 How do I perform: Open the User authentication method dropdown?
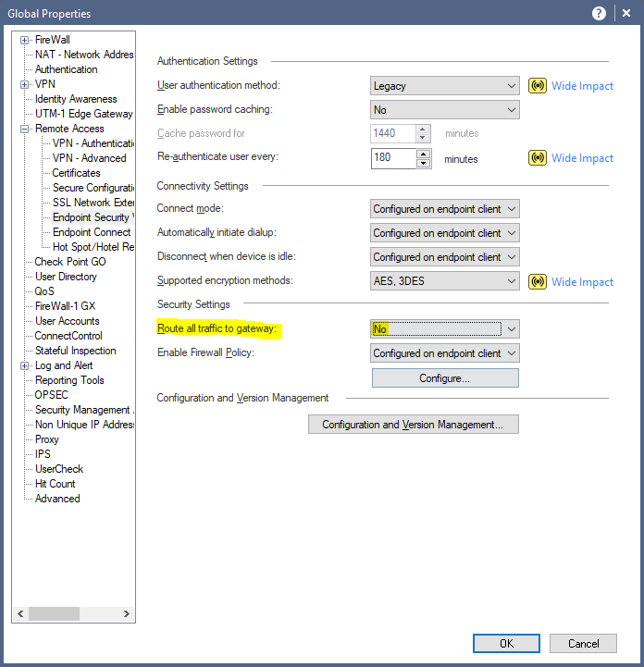pos(444,86)
